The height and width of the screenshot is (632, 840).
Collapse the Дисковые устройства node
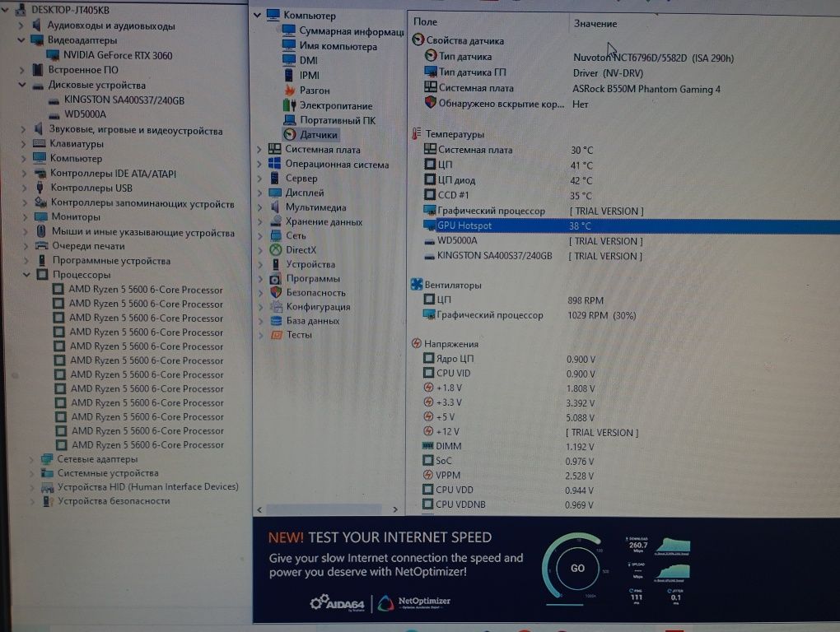coord(22,85)
